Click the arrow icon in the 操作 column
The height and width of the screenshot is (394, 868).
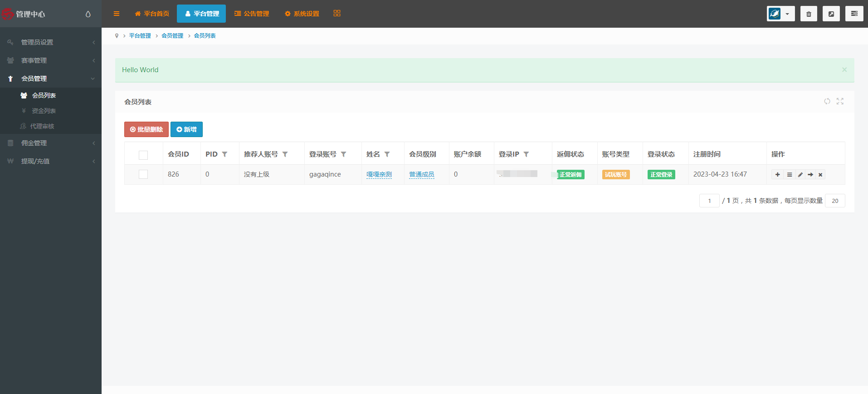coord(810,175)
